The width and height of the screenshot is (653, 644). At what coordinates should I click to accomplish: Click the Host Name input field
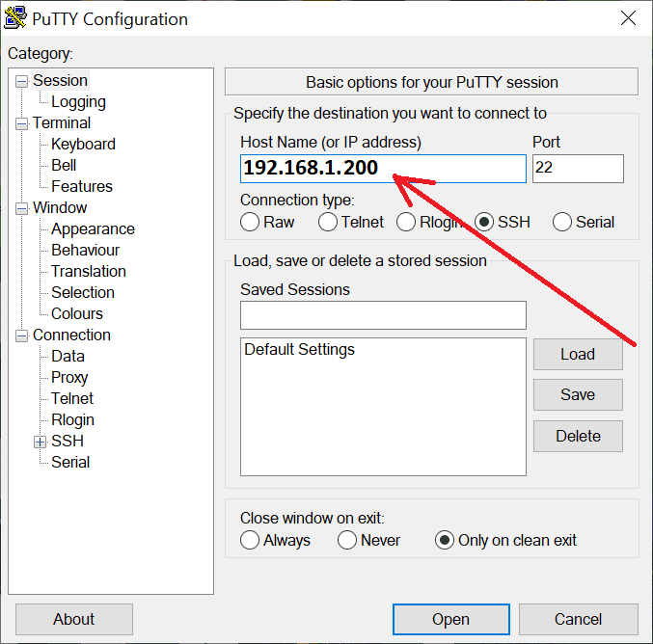(382, 169)
